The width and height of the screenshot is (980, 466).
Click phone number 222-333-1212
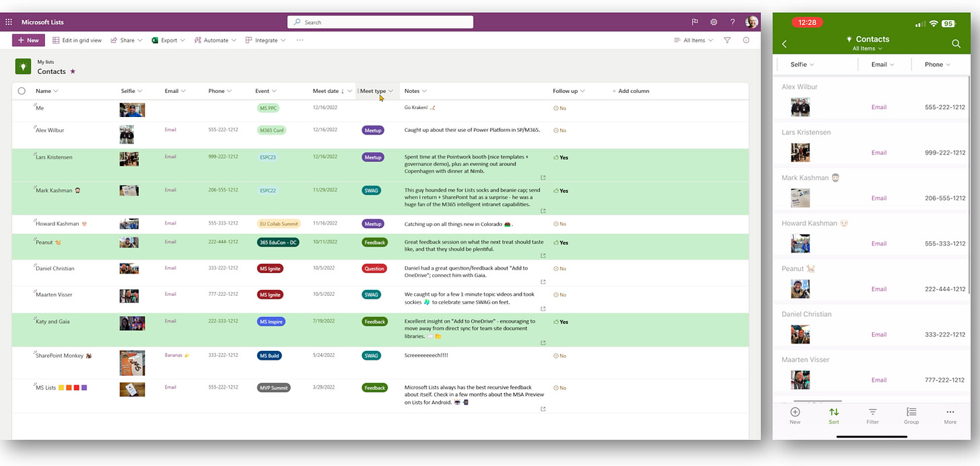[x=223, y=321]
